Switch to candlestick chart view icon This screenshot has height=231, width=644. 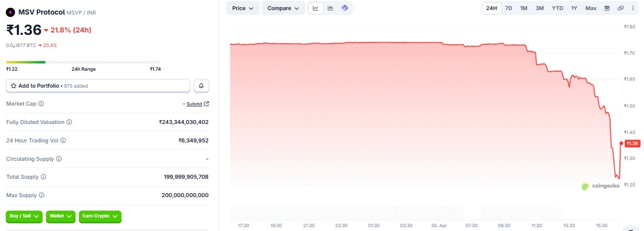click(x=330, y=8)
